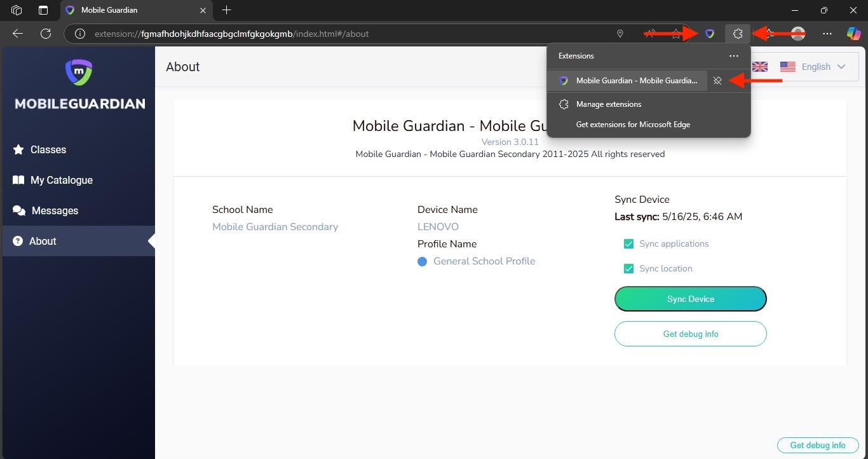Click the Get debug info button under Sync Device
Image resolution: width=868 pixels, height=459 pixels.
[690, 334]
